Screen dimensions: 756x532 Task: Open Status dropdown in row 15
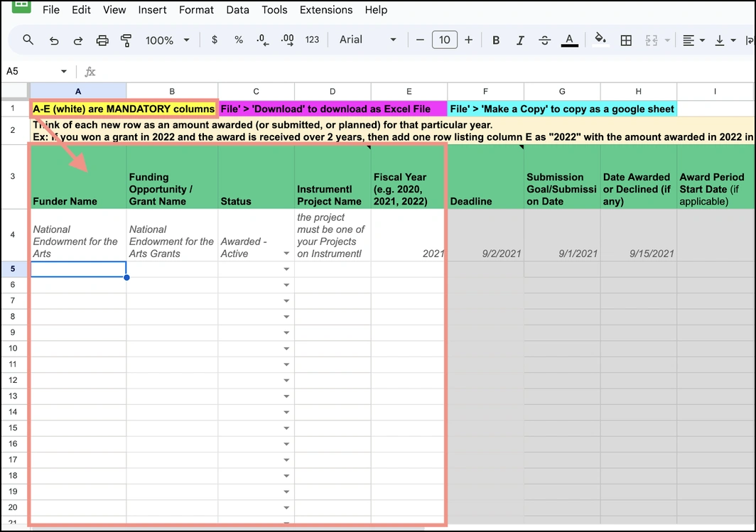(x=286, y=428)
